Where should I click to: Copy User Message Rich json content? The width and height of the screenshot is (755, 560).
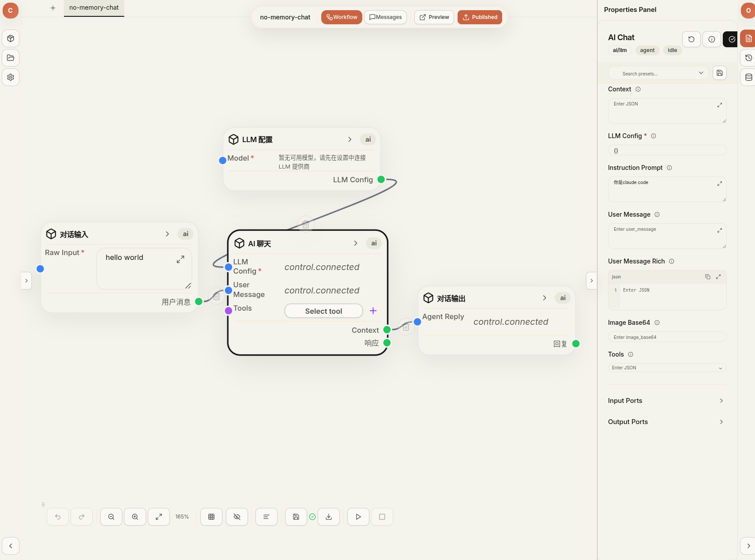(708, 277)
